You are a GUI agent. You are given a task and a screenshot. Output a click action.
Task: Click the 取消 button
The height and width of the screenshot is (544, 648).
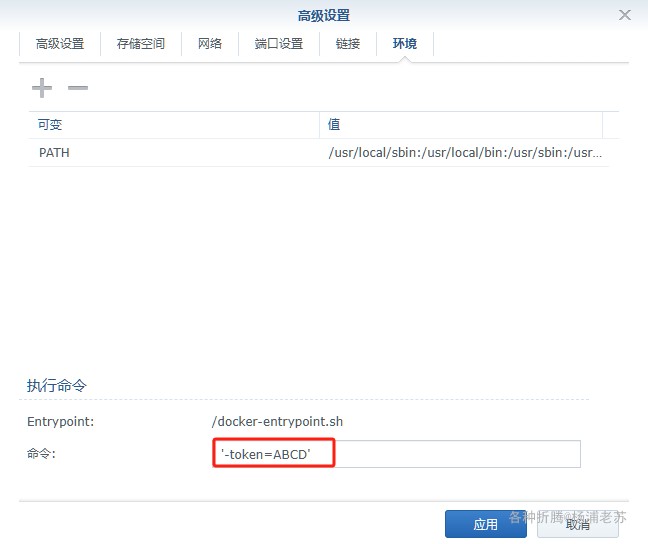(578, 524)
